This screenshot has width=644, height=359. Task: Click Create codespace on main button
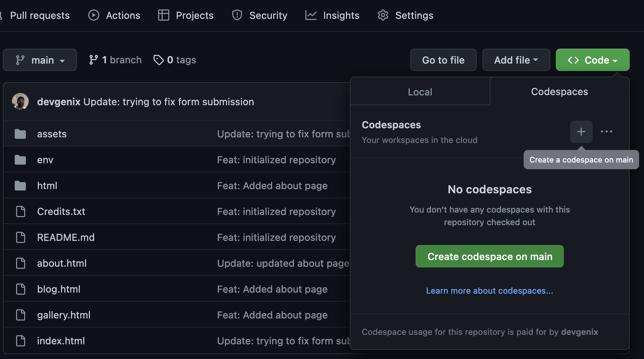point(489,256)
